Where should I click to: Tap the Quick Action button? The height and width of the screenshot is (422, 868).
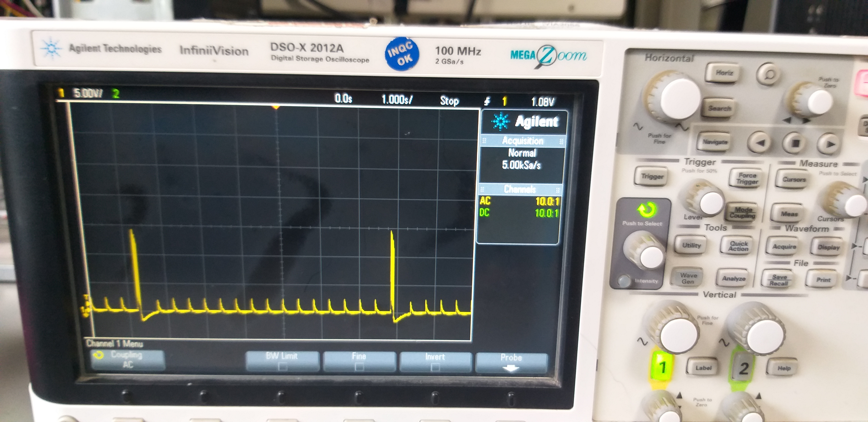tap(738, 246)
